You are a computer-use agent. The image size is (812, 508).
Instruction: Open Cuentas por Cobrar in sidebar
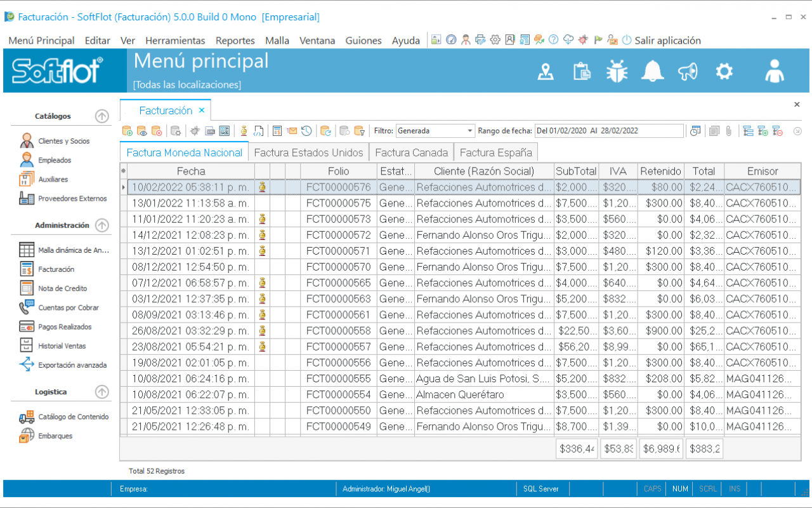point(69,308)
